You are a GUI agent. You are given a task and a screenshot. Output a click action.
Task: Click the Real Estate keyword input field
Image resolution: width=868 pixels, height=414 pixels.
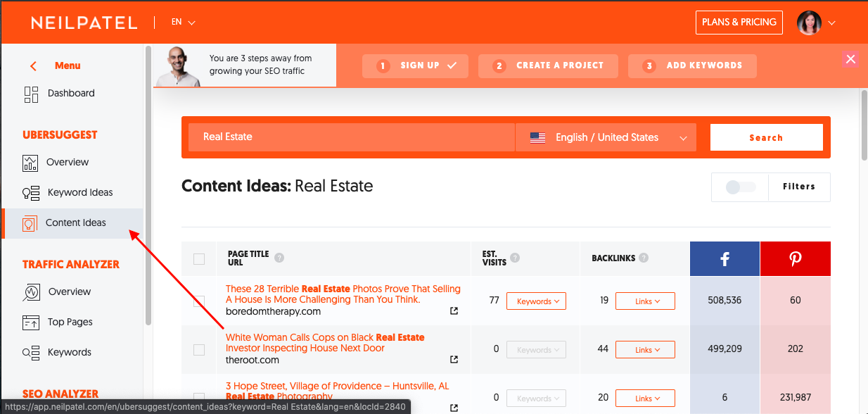click(x=352, y=137)
